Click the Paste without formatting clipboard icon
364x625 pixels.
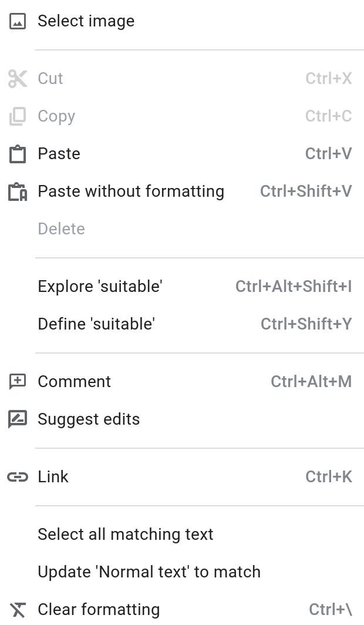[18, 191]
